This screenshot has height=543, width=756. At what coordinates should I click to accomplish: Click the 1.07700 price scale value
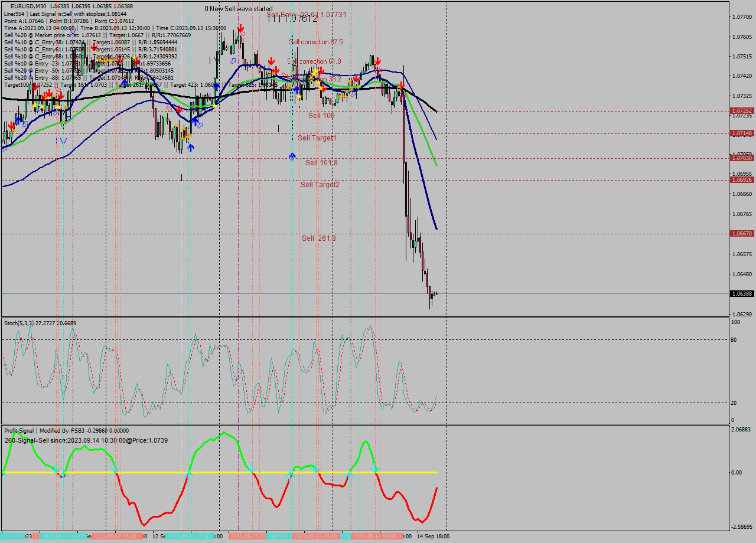click(742, 17)
